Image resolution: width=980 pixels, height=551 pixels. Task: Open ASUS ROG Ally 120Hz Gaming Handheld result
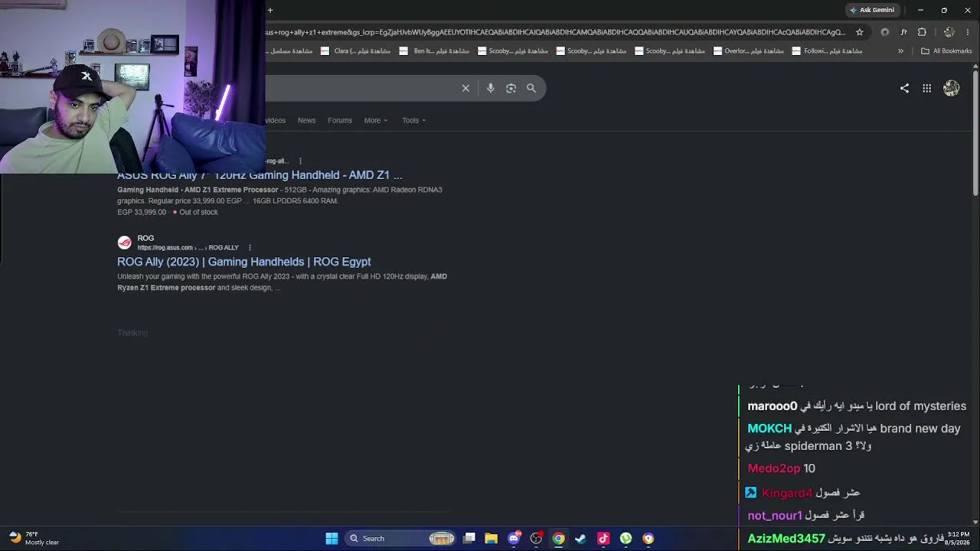(260, 175)
